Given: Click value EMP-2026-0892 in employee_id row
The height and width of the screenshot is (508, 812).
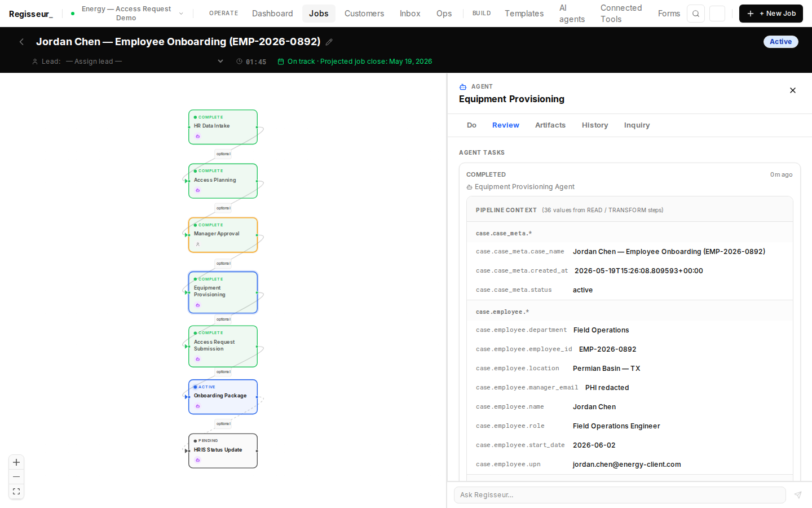Looking at the screenshot, I should click(607, 349).
